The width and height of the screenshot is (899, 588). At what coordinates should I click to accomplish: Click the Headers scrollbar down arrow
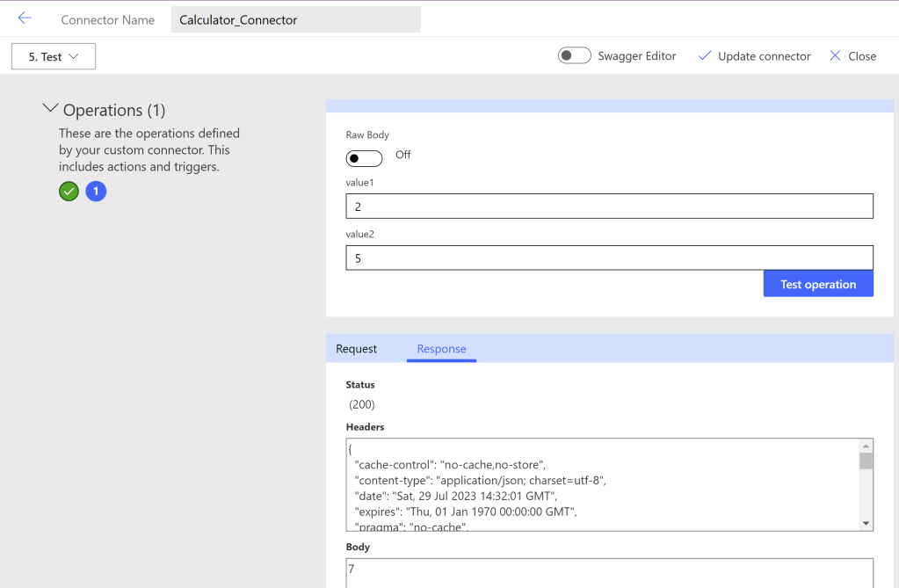click(866, 523)
